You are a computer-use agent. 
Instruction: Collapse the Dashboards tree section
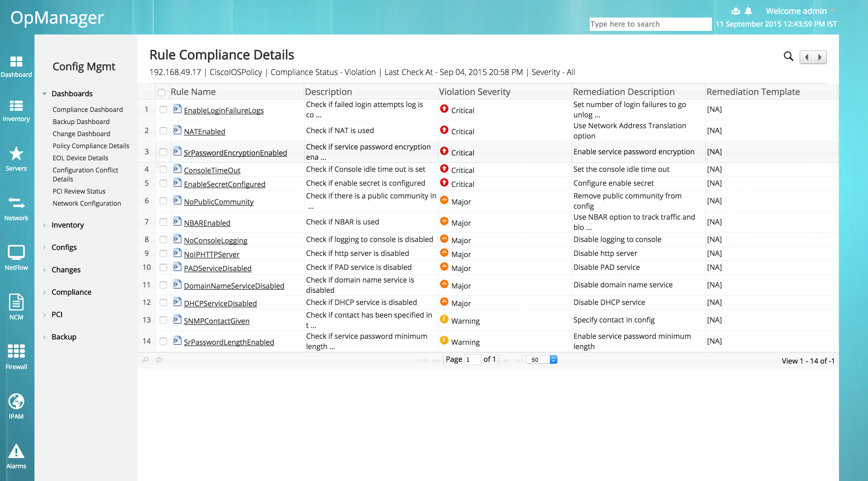44,94
